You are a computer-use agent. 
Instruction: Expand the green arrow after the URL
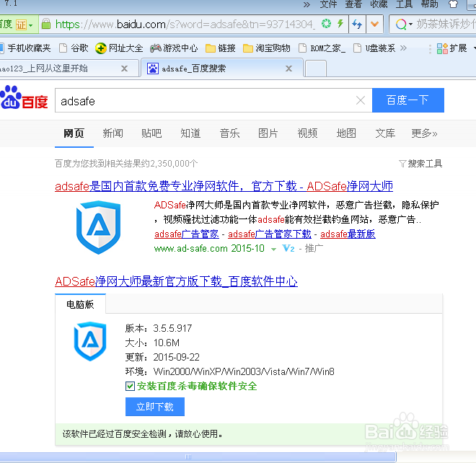[273, 250]
